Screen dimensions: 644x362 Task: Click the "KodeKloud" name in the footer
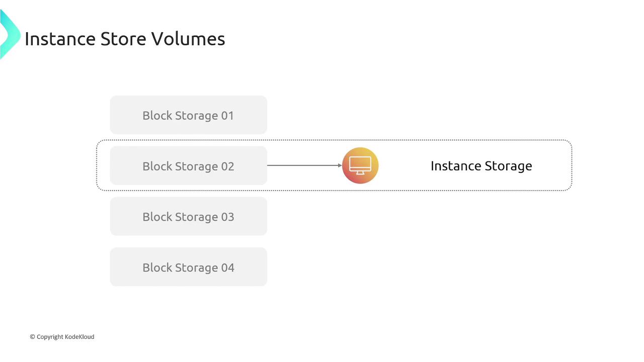79,337
